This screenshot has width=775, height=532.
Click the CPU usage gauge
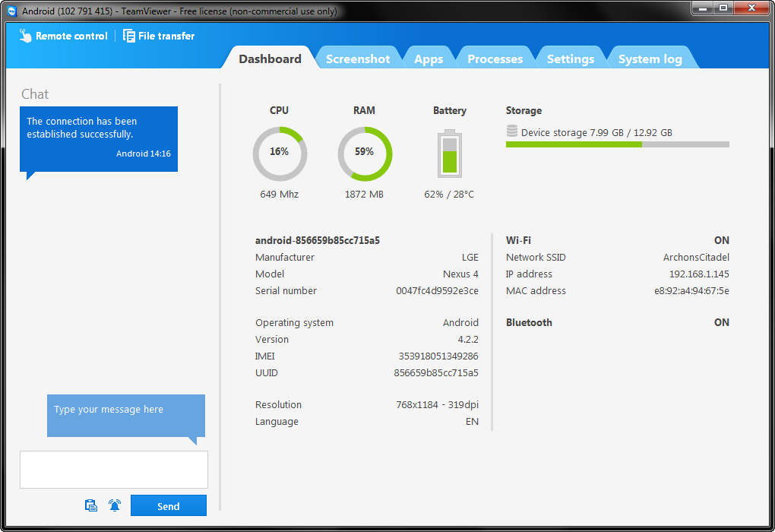(279, 154)
